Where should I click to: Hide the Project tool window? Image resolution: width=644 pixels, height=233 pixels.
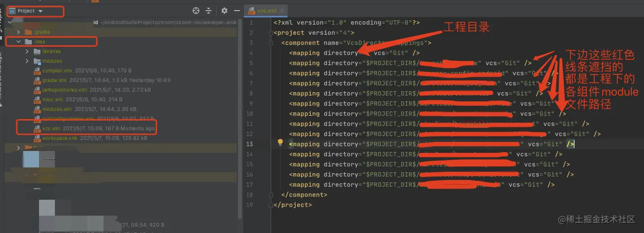237,11
